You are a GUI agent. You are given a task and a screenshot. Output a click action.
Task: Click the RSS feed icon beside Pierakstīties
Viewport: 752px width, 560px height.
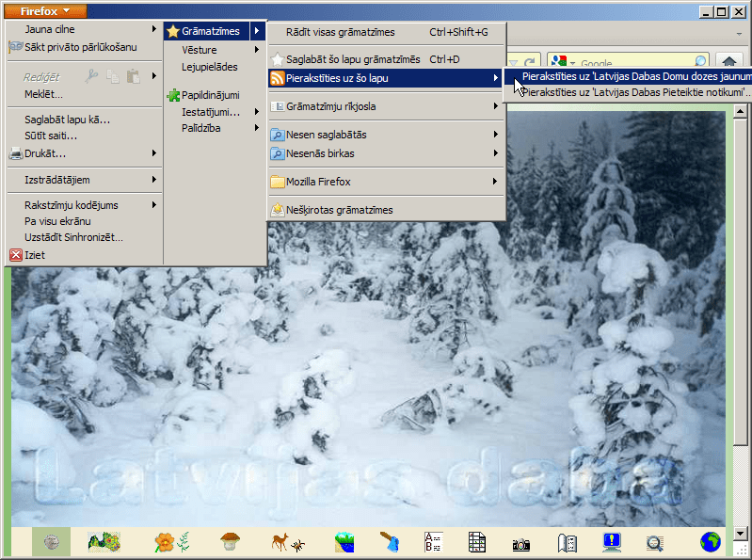click(278, 78)
